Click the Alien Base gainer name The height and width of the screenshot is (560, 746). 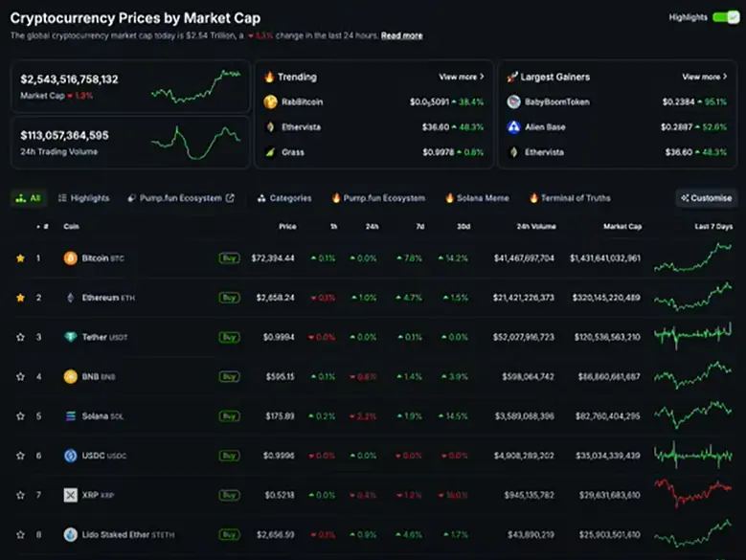point(545,127)
